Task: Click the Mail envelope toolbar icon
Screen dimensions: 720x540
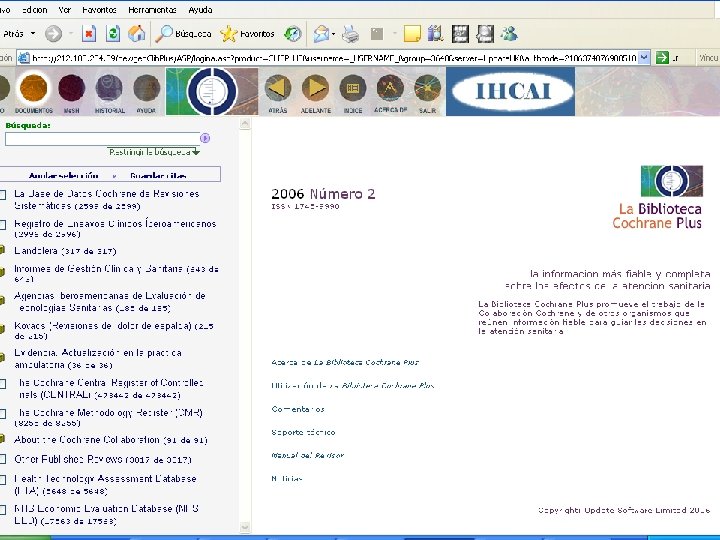Action: [x=321, y=34]
